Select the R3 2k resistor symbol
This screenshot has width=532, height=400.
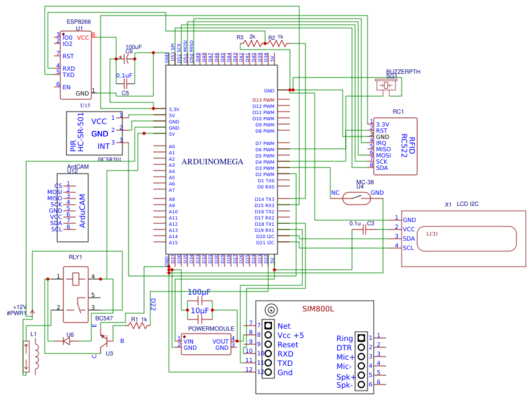click(251, 44)
